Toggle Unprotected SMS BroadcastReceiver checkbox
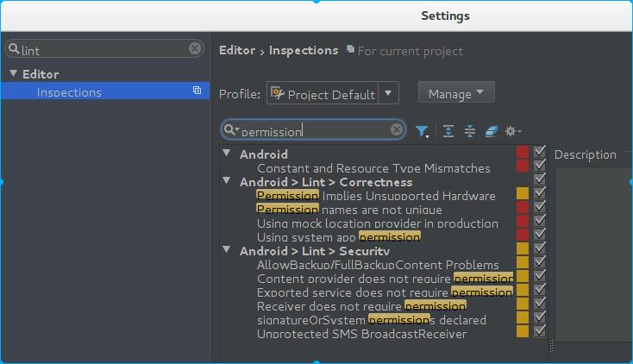 (540, 331)
